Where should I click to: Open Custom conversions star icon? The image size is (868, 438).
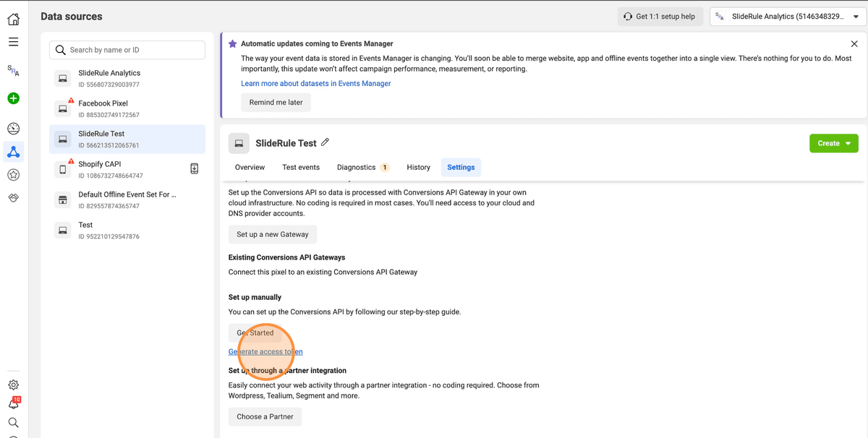[13, 175]
